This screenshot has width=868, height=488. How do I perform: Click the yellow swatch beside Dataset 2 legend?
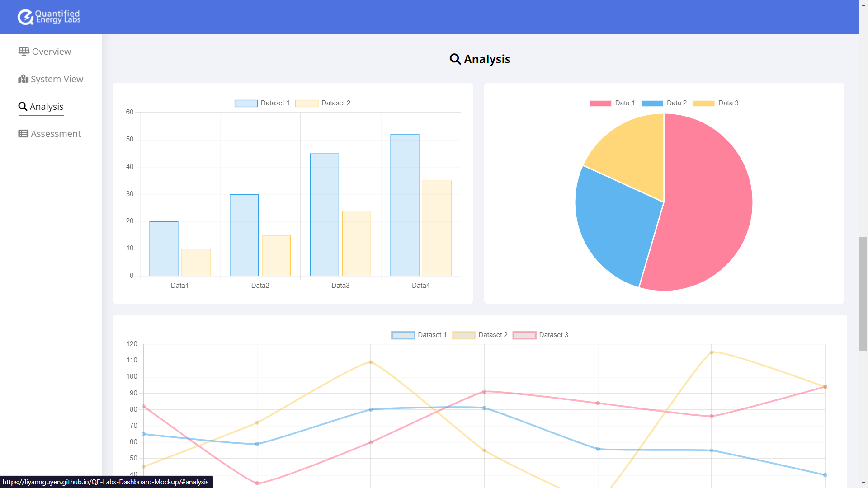(307, 103)
